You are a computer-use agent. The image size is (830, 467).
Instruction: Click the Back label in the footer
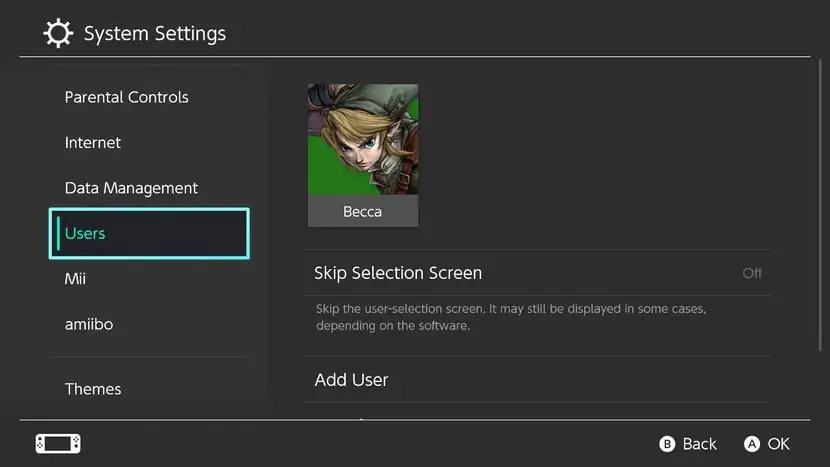click(699, 444)
